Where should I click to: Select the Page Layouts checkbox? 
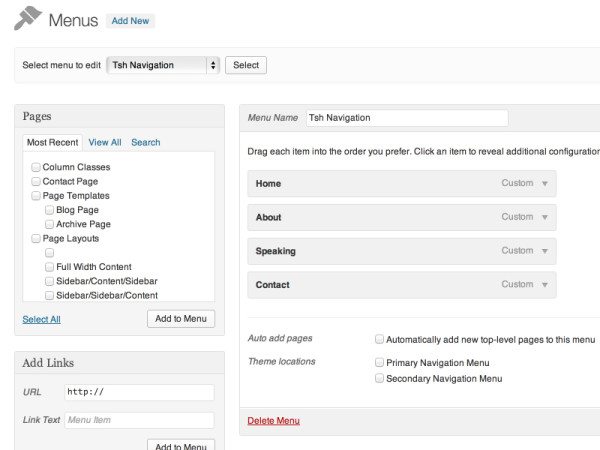coord(36,239)
